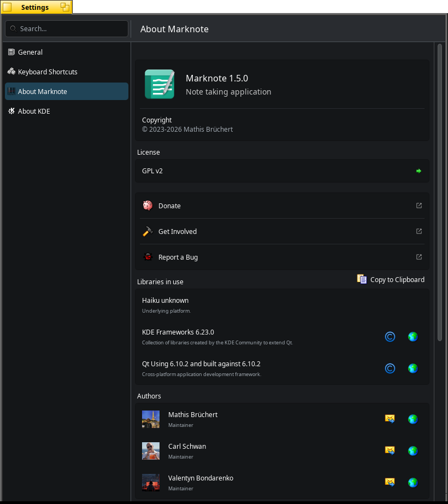
Task: View KDE Frameworks license copyright icon
Action: tap(390, 337)
